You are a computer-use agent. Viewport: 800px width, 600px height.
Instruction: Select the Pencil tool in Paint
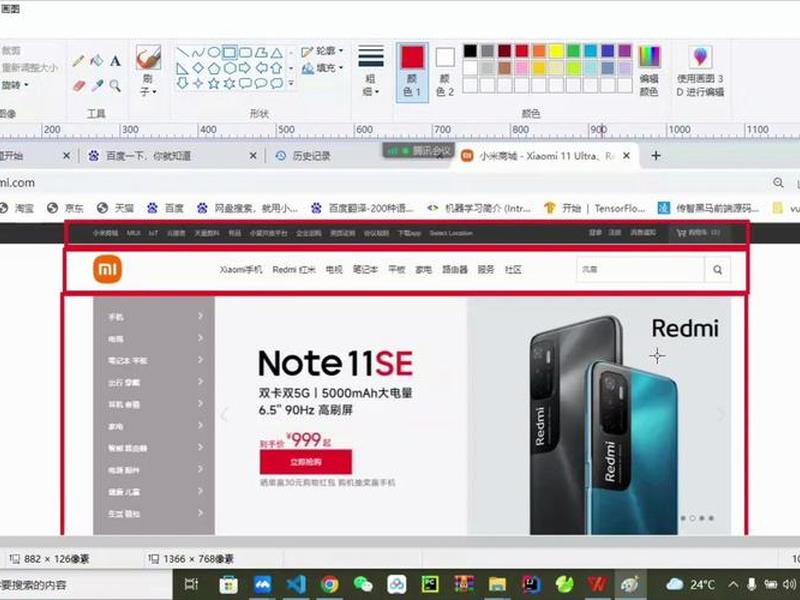click(78, 61)
